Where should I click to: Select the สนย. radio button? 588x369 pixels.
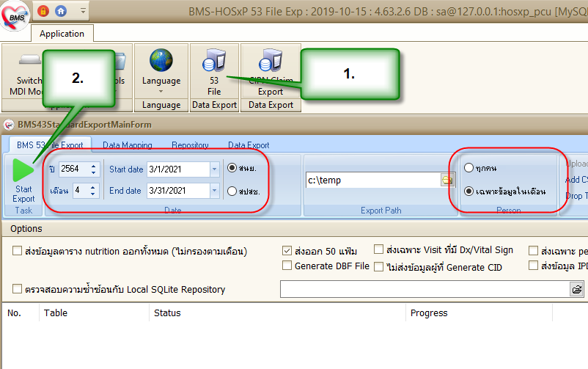pyautogui.click(x=232, y=168)
